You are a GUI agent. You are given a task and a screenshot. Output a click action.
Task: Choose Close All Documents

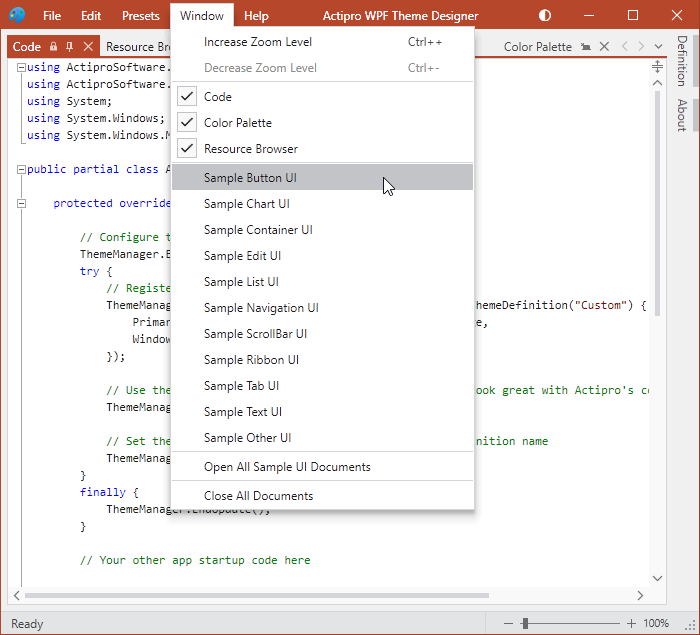click(x=322, y=496)
